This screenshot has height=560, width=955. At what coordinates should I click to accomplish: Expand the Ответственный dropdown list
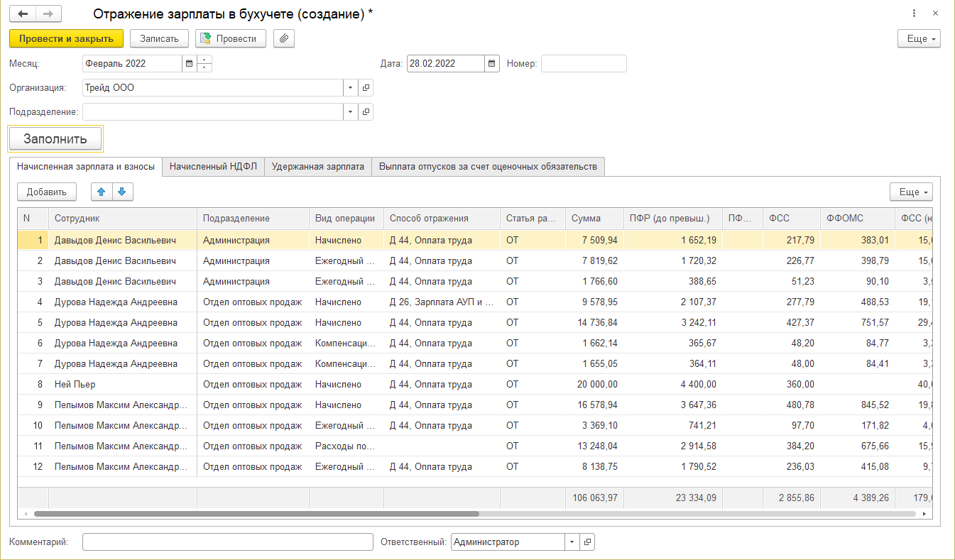(x=572, y=542)
